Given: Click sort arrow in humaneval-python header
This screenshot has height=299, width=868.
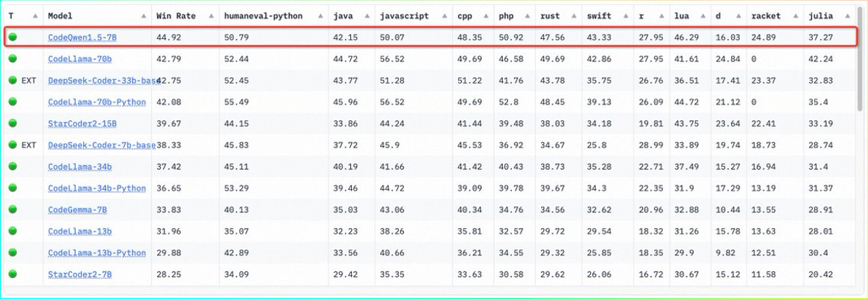Looking at the screenshot, I should pos(320,16).
